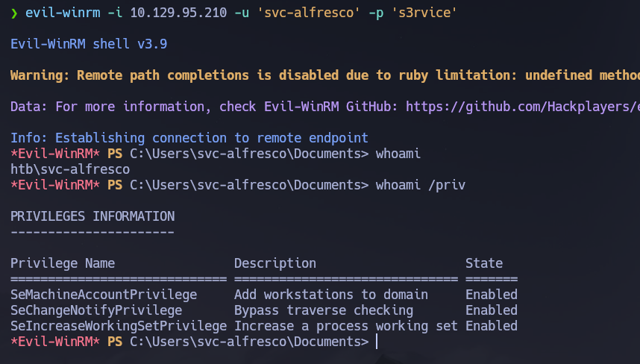The image size is (640, 364).
Task: Click Add workstations to domain description
Action: coord(331,295)
